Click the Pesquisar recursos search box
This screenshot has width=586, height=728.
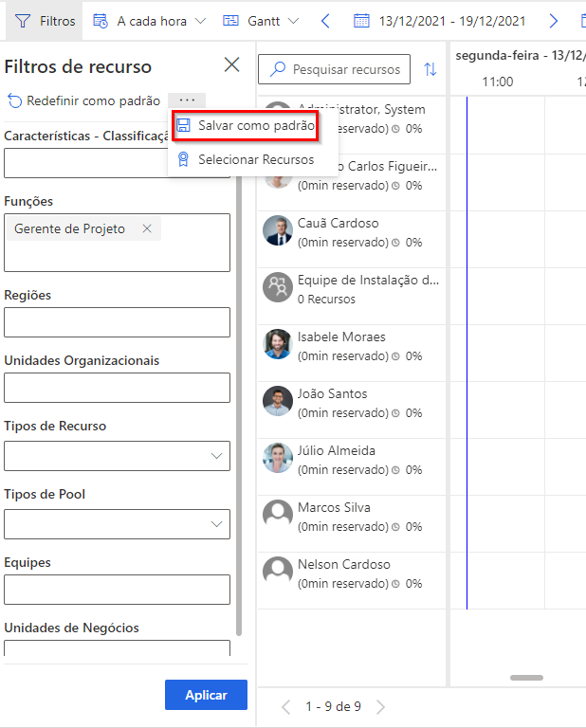coord(335,69)
